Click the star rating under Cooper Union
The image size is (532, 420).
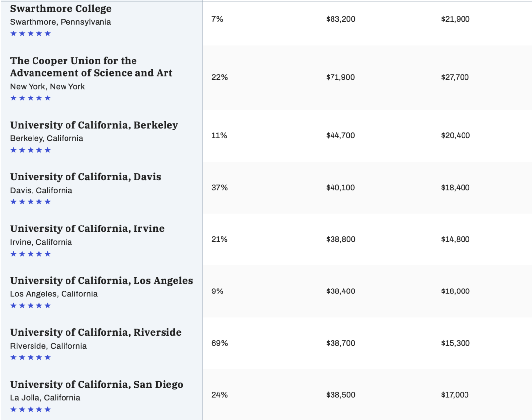(31, 98)
